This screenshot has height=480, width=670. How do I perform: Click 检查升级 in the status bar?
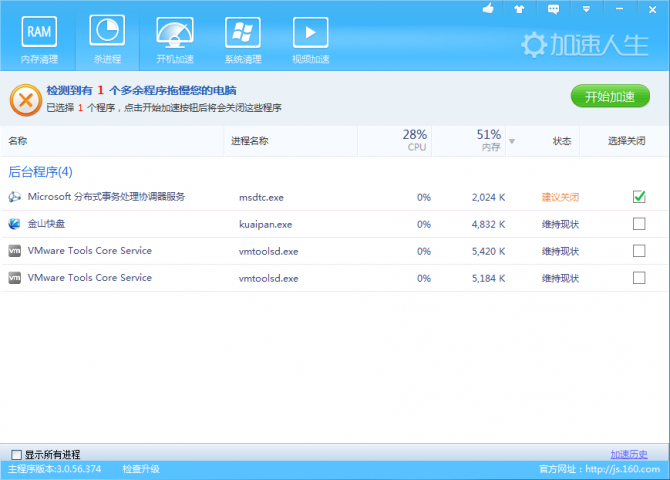click(141, 469)
